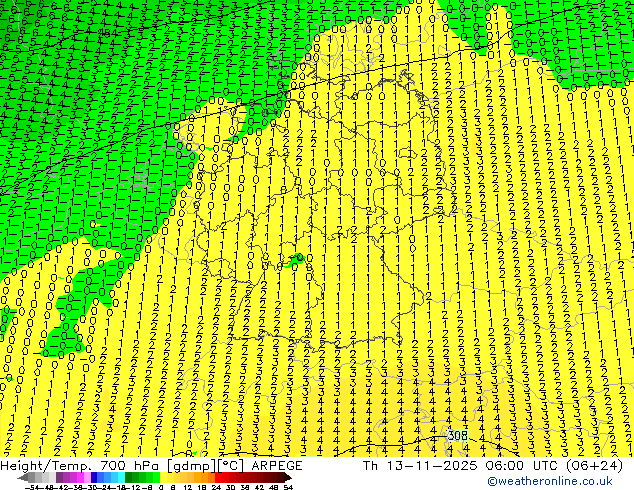Image resolution: width=634 pixels, height=490 pixels.
Task: Click the bright red swatch in the legend
Action: [219, 477]
